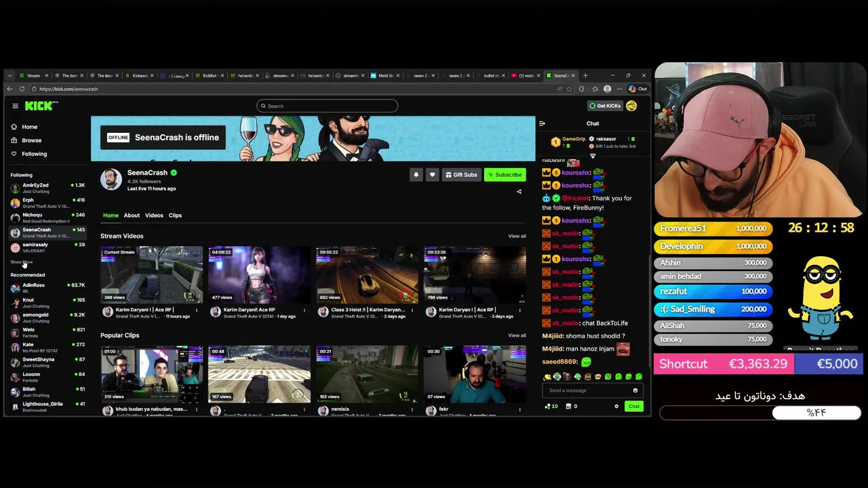
Task: Close the first Stream browser tab
Action: 46,75
